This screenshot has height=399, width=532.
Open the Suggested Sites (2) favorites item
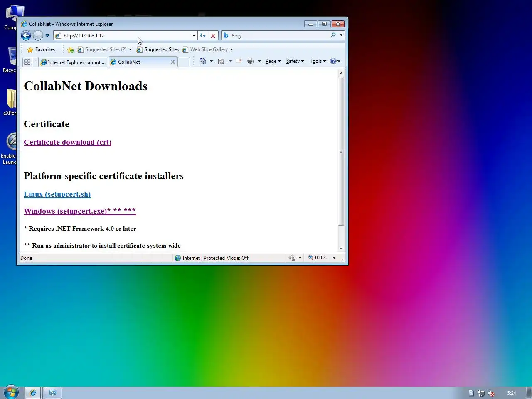(102, 49)
